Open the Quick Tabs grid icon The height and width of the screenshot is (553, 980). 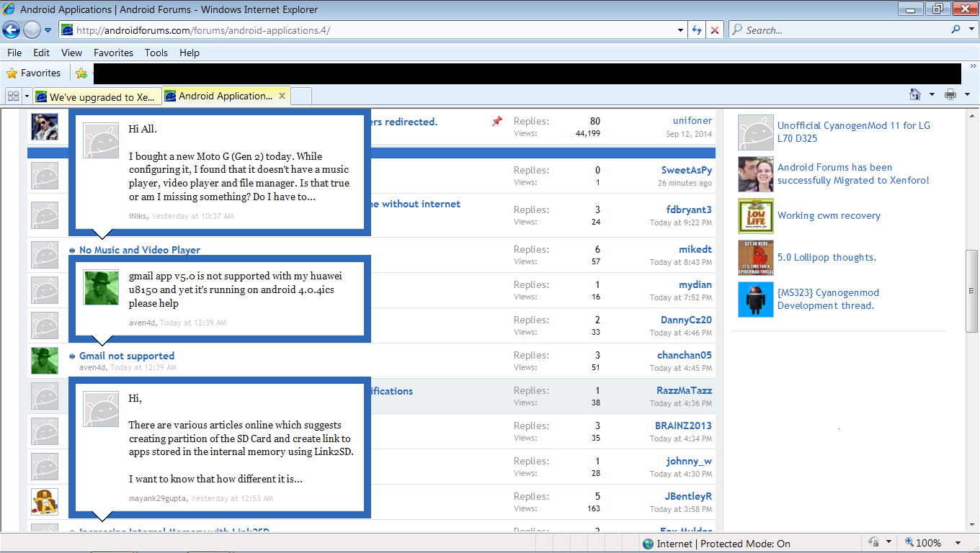coord(13,96)
